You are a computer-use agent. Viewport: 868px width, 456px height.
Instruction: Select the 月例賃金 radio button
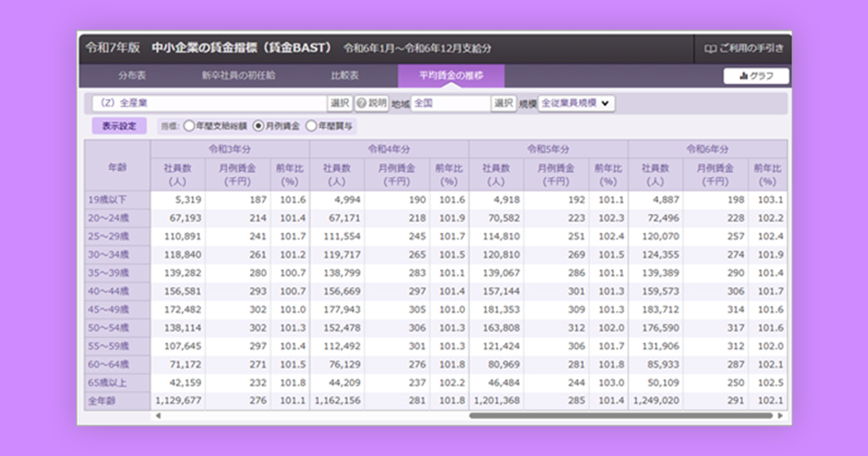click(x=258, y=126)
